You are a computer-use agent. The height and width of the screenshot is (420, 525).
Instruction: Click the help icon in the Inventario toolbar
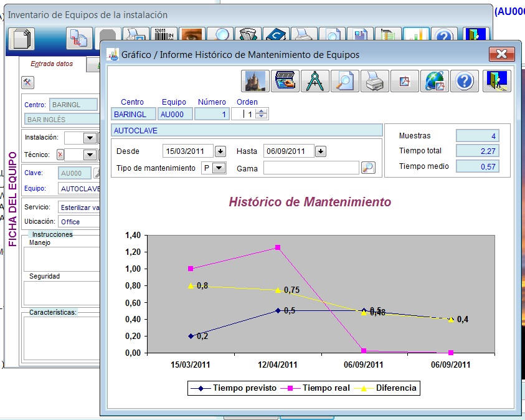pos(444,34)
